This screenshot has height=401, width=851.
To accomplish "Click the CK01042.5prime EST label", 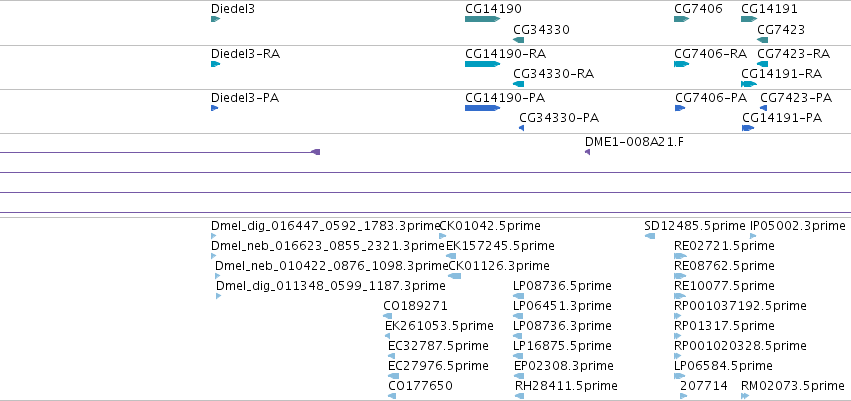I will click(490, 226).
